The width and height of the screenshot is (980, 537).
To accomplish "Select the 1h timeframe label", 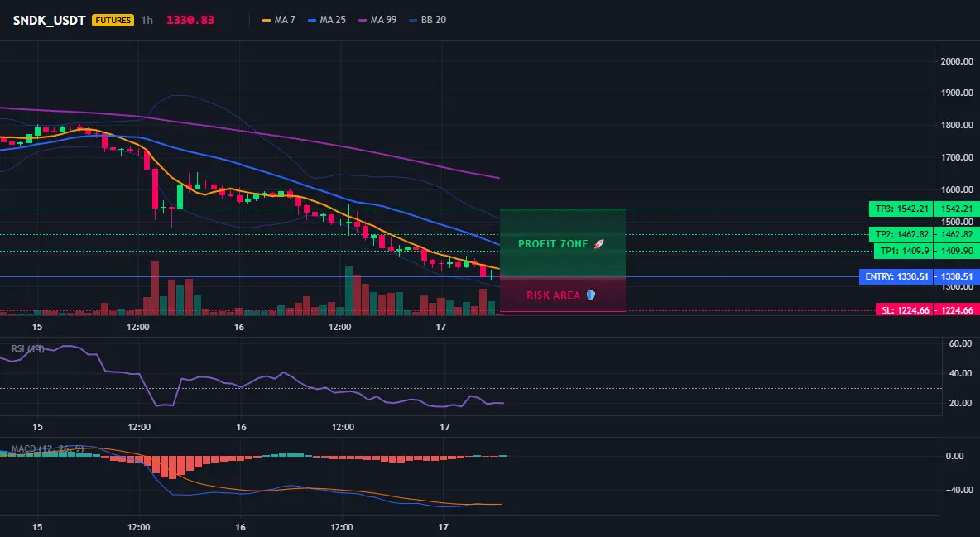I will click(x=147, y=20).
